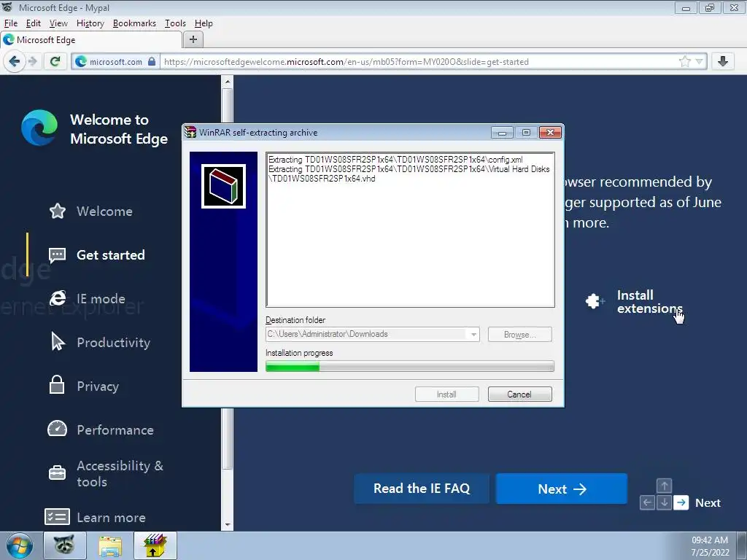The height and width of the screenshot is (560, 747).
Task: Click the WinRAR Cancel button
Action: tap(519, 394)
